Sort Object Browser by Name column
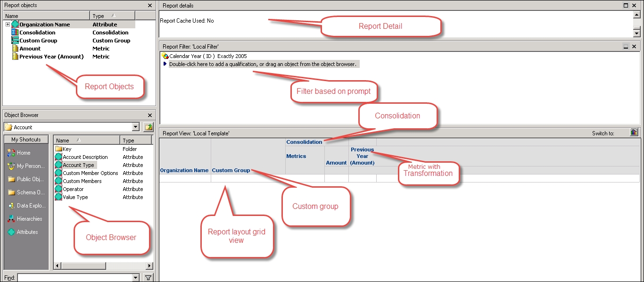Viewport: 644px width, 282px height. [87, 140]
